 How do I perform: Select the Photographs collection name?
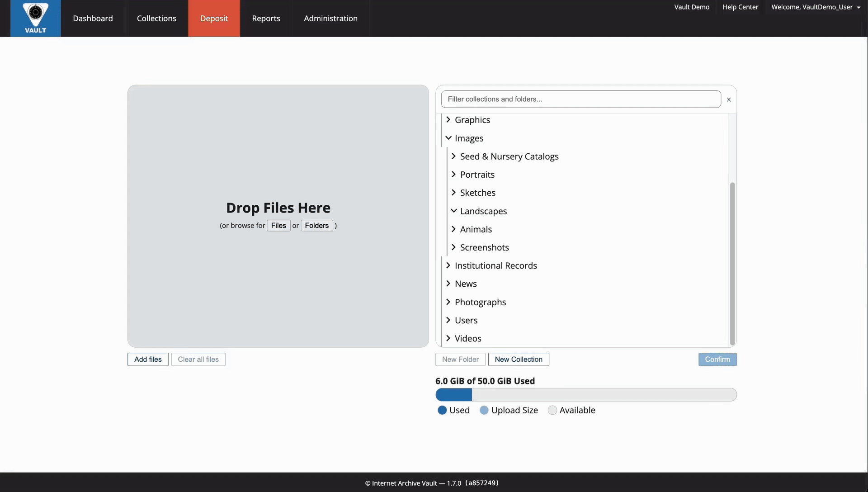coord(480,302)
